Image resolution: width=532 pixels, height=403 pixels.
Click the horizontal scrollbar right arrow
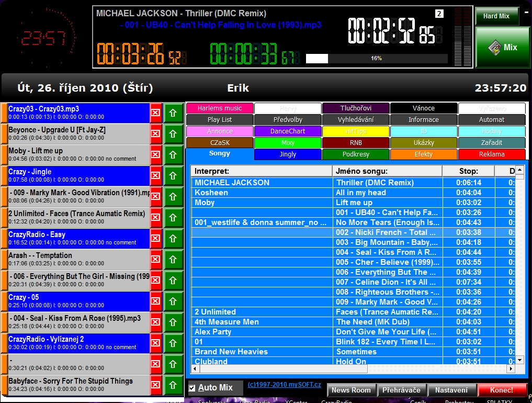point(511,368)
